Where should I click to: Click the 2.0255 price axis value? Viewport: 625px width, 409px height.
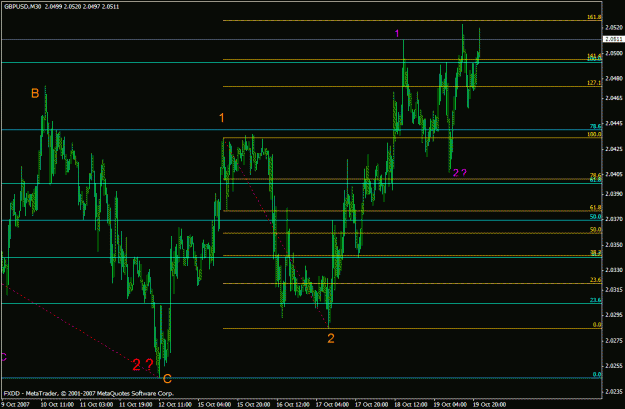click(x=613, y=366)
